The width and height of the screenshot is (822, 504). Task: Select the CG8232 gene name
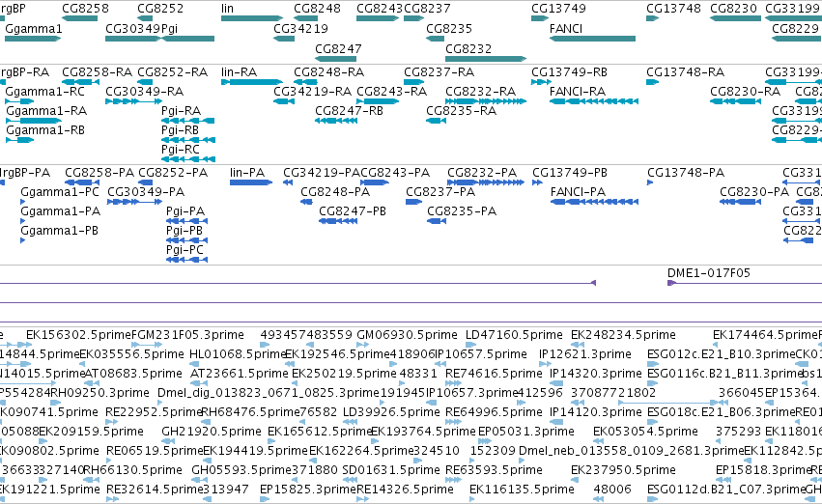click(x=468, y=48)
